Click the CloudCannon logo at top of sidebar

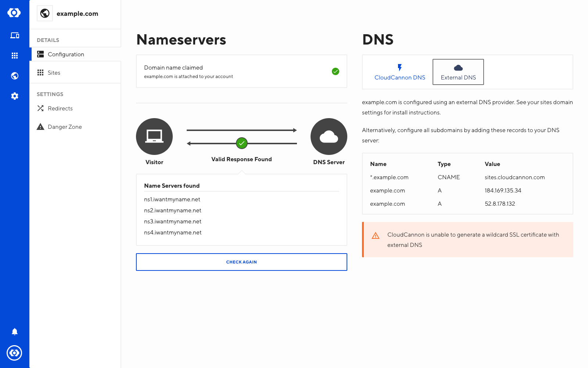click(14, 13)
